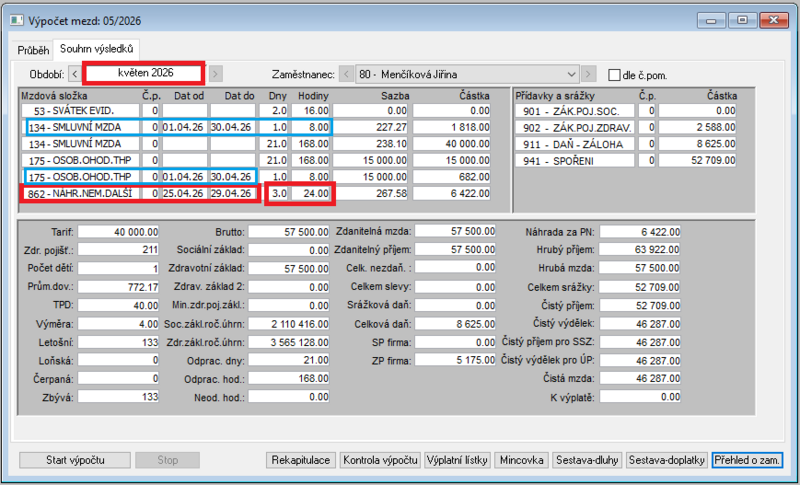Click date 25.04.26 in Dat od column
This screenshot has width=800, height=485.
point(184,193)
